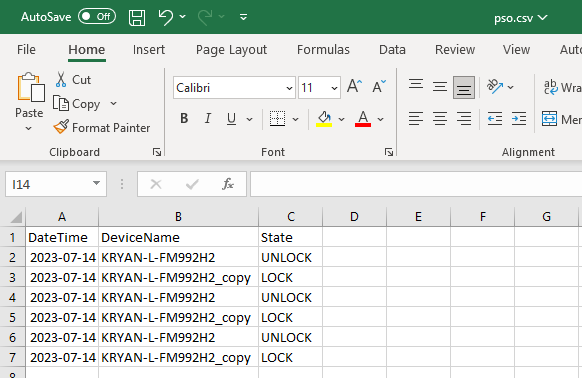
Task: Open the File tab
Action: coord(26,50)
